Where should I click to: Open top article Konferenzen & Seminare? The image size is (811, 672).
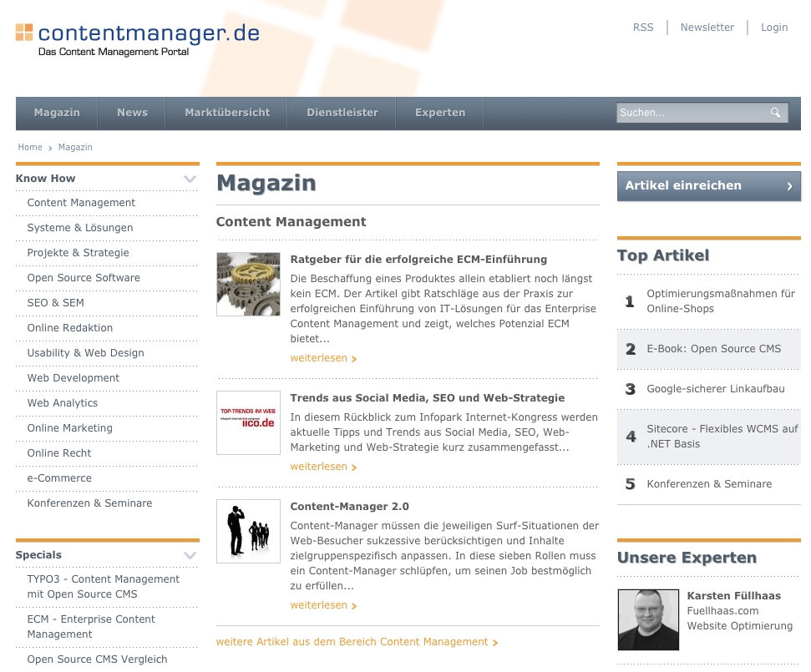(709, 484)
